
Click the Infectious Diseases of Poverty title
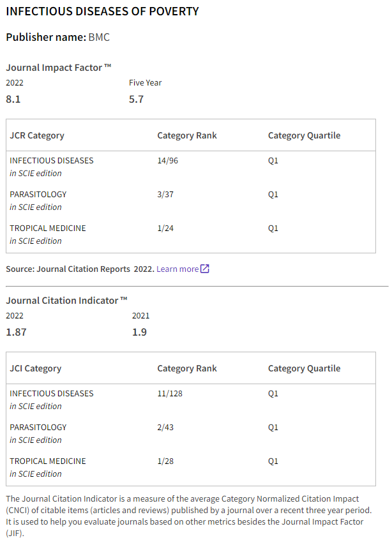pos(102,11)
